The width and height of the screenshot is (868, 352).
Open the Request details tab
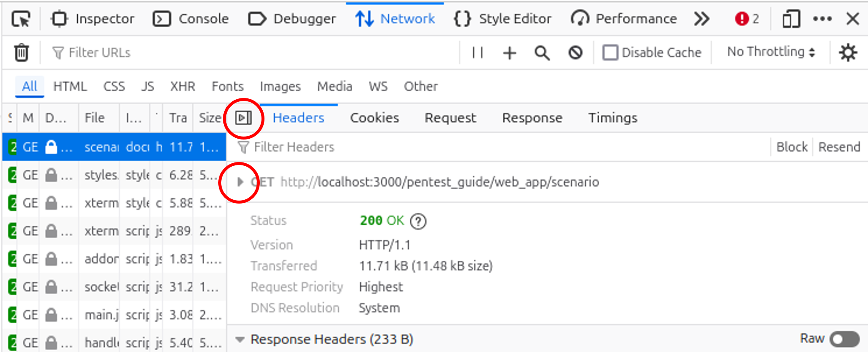coord(450,118)
